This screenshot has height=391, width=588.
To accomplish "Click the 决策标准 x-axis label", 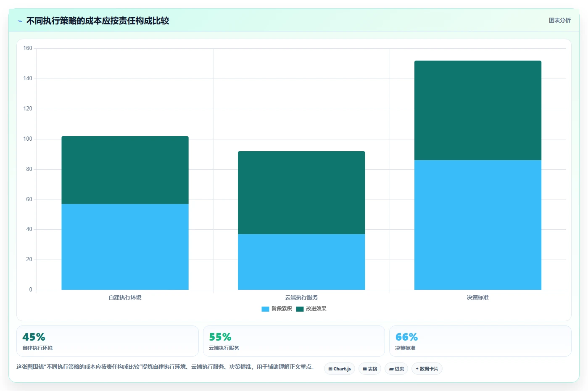I will [478, 297].
